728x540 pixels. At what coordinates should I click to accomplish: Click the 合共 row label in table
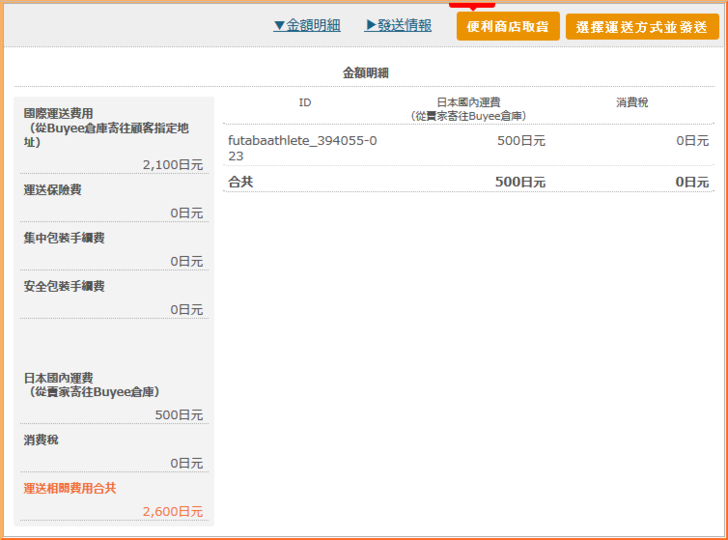pyautogui.click(x=241, y=182)
